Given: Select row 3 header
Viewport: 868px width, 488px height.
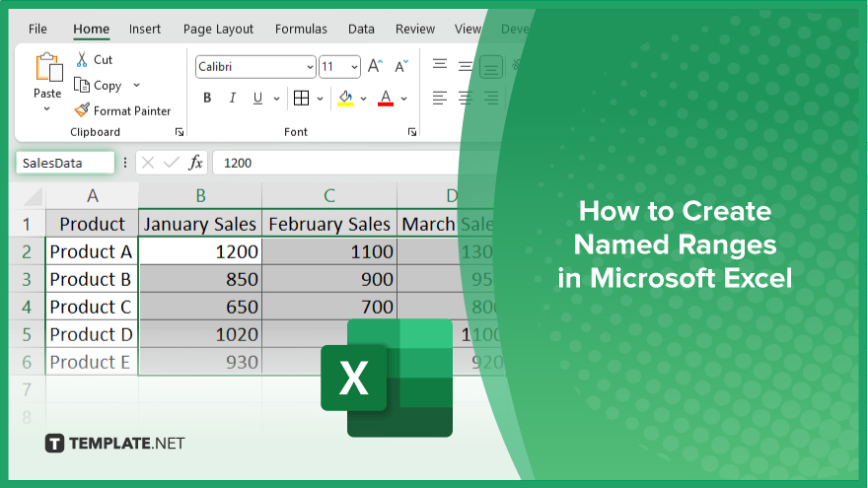Looking at the screenshot, I should click(27, 279).
